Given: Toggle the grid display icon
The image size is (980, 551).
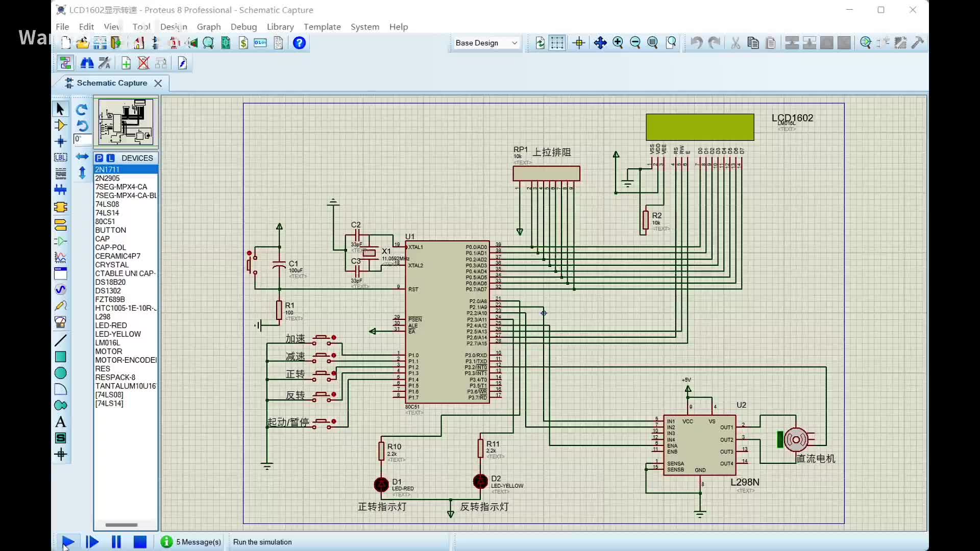Looking at the screenshot, I should coord(557,43).
